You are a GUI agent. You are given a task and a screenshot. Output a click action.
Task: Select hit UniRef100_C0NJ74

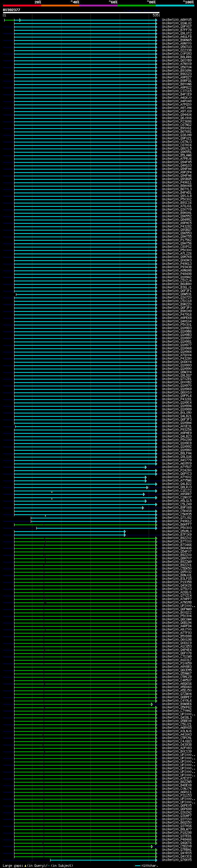coord(177,789)
